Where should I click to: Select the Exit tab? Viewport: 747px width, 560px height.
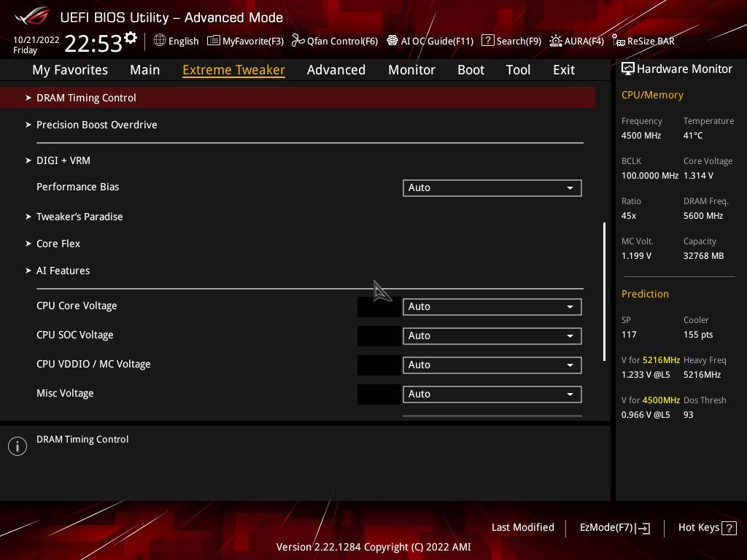coord(564,70)
